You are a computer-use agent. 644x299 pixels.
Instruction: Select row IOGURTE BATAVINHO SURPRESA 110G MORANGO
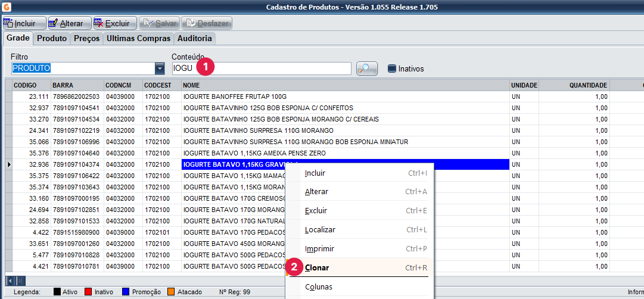click(x=346, y=130)
